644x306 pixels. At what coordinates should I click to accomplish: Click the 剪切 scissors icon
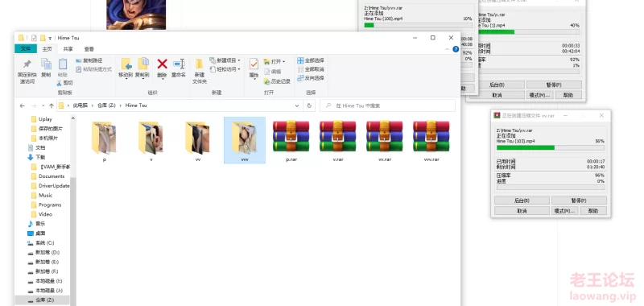(59, 83)
